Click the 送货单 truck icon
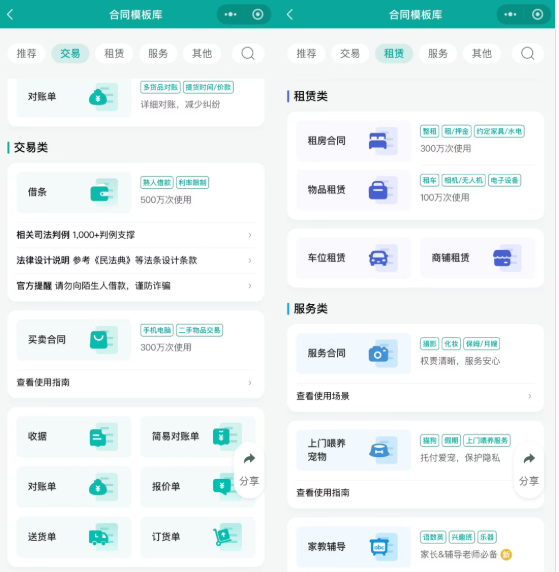Screen dimensions: 559x572 (104, 537)
